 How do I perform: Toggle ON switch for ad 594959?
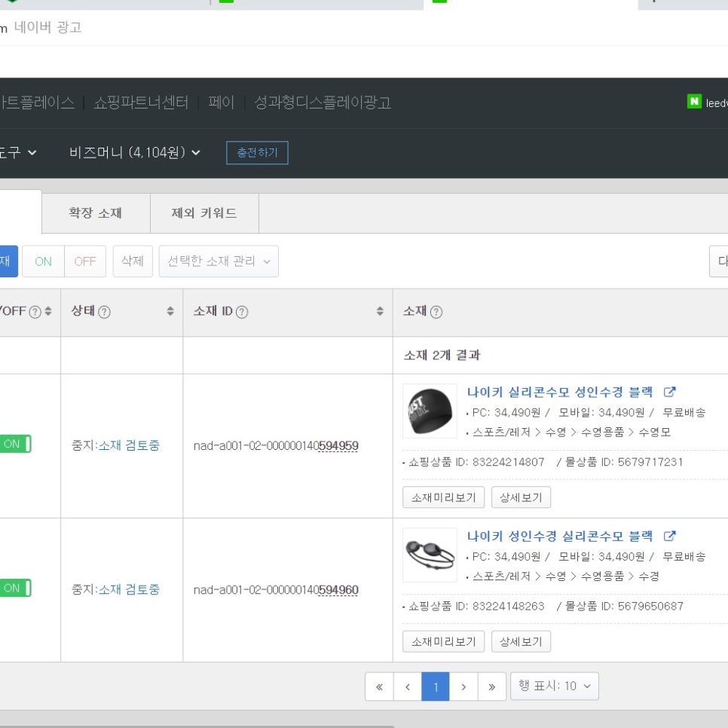coord(15,444)
